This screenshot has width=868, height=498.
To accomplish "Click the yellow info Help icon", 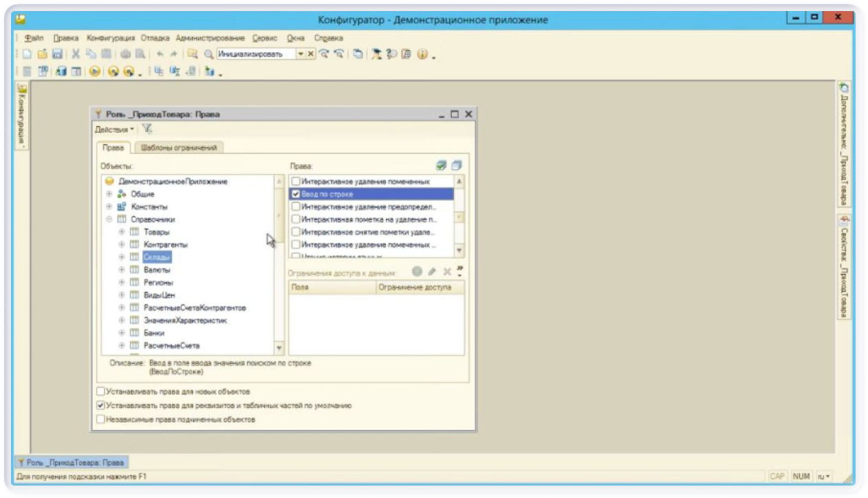I will pyautogui.click(x=422, y=54).
